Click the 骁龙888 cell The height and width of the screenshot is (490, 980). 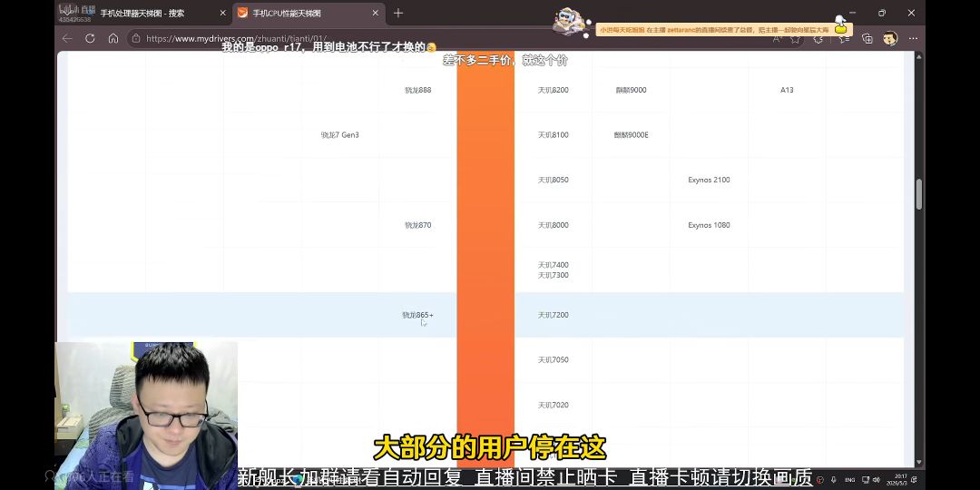[x=417, y=90]
